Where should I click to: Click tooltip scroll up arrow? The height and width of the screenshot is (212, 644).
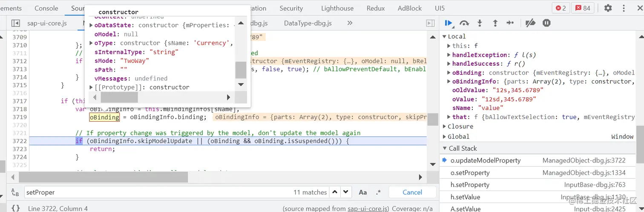pyautogui.click(x=241, y=23)
